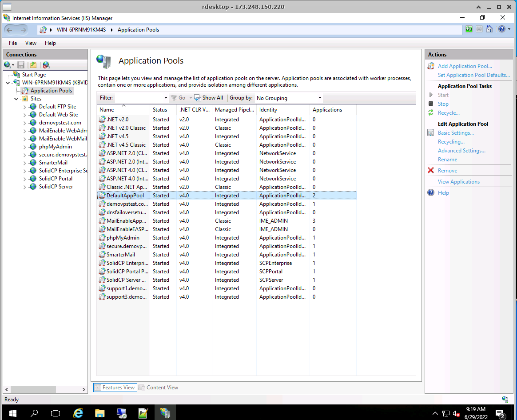Screen dimensions: 517x420
Task: Collapse the WIN-6PRNM91KM4S server node
Action: pos(8,83)
